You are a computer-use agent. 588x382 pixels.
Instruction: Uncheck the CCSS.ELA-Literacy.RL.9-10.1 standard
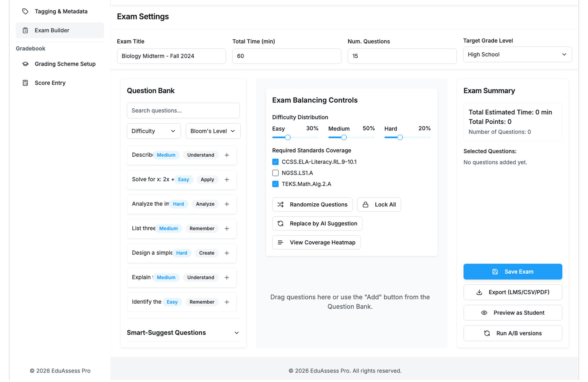pyautogui.click(x=275, y=162)
